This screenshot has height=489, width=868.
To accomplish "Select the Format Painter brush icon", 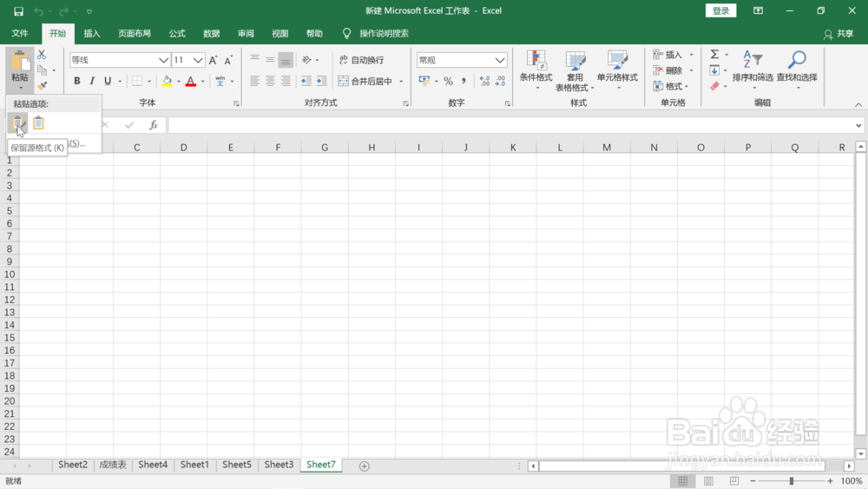I will [42, 86].
